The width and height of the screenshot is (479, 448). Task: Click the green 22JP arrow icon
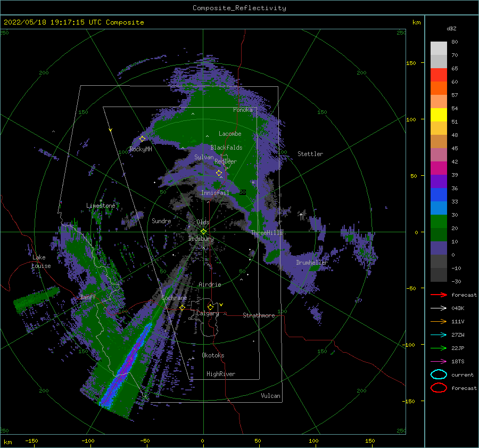click(x=439, y=348)
